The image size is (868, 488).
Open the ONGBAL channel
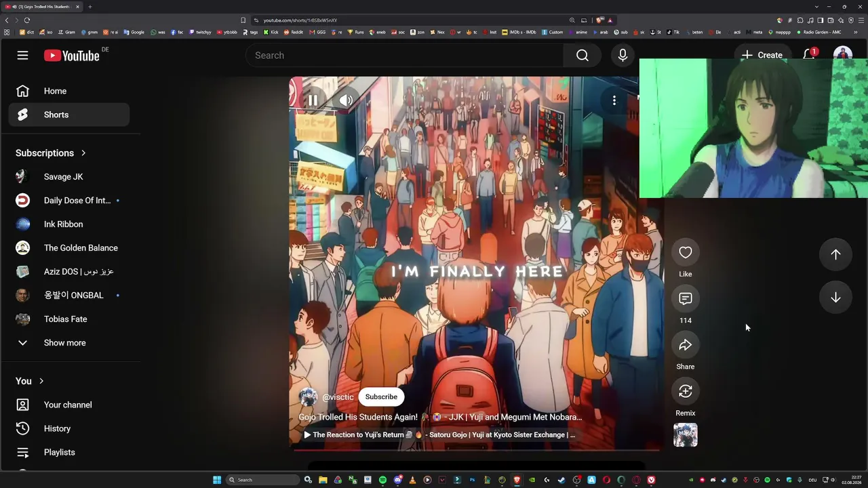[69, 296]
